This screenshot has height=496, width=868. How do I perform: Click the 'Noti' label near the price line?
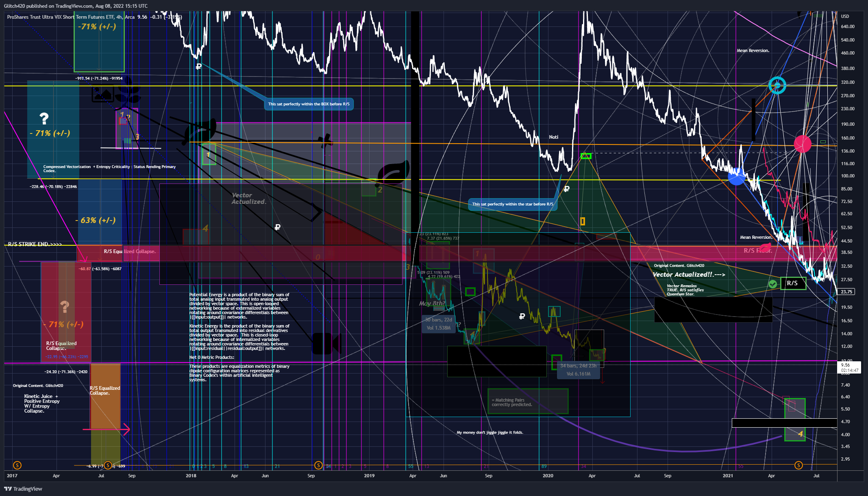(554, 137)
